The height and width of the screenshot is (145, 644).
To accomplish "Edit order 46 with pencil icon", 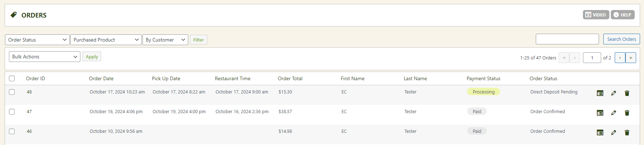I will [614, 133].
